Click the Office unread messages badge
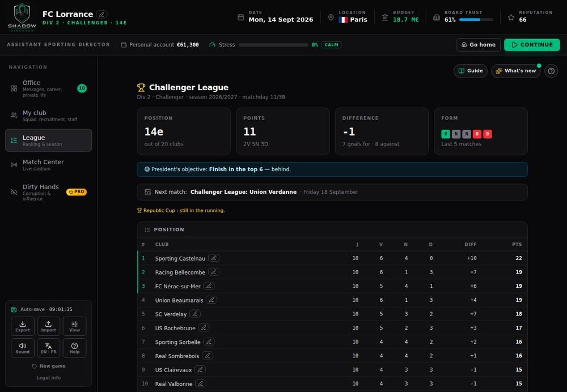The height and width of the screenshot is (392, 567). coord(82,88)
